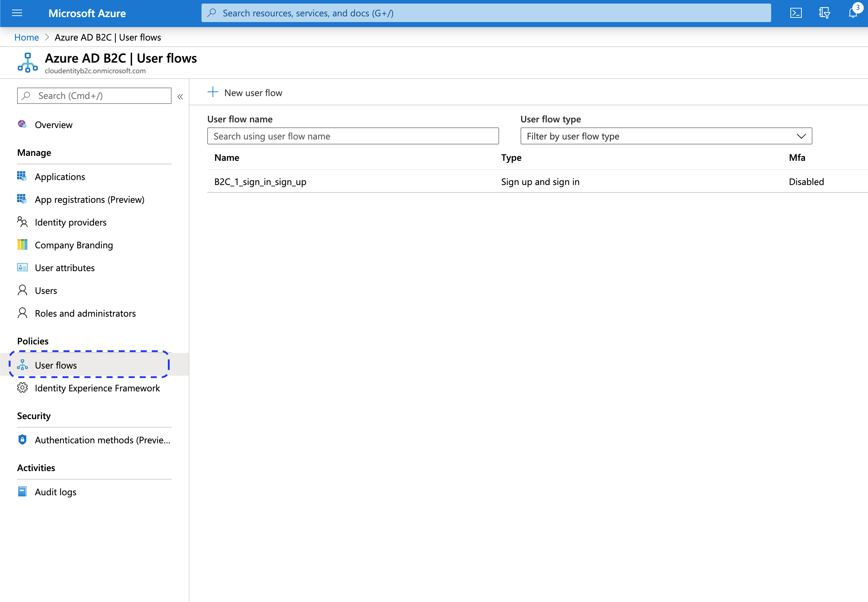Click the App registrations (Preview) icon
Viewport: 868px width, 602px height.
pyautogui.click(x=22, y=199)
